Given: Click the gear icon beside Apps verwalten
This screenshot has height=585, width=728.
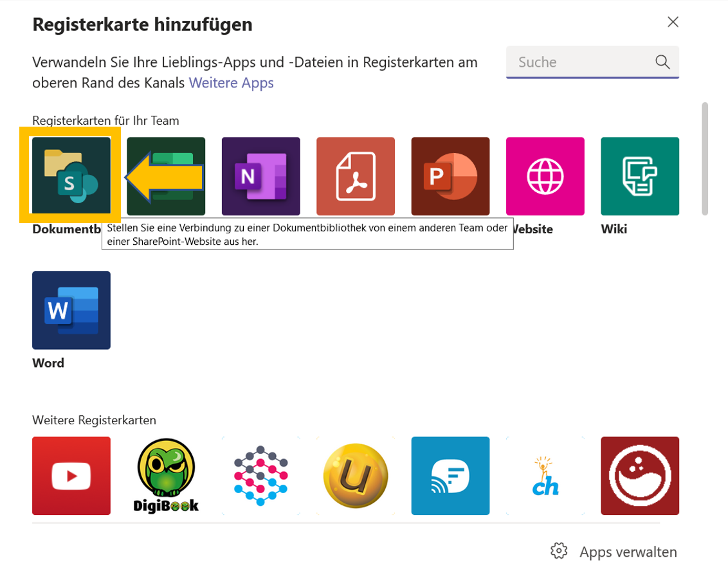Looking at the screenshot, I should pyautogui.click(x=559, y=551).
